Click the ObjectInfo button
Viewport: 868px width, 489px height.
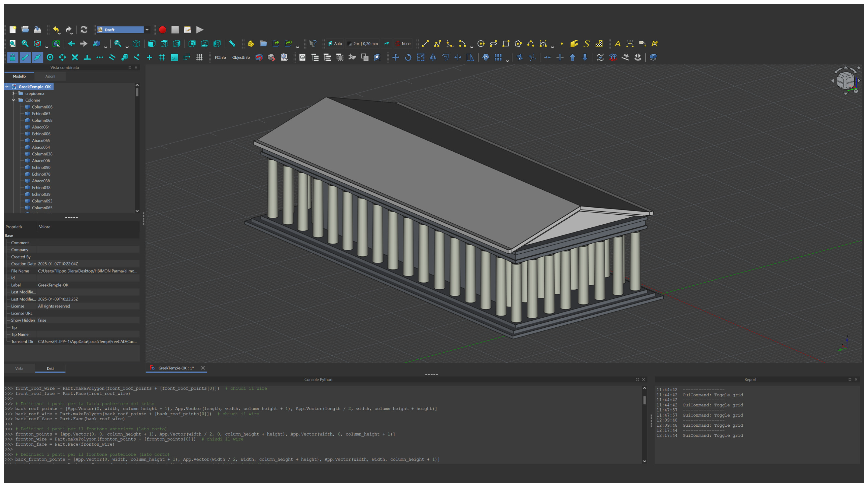(x=241, y=57)
